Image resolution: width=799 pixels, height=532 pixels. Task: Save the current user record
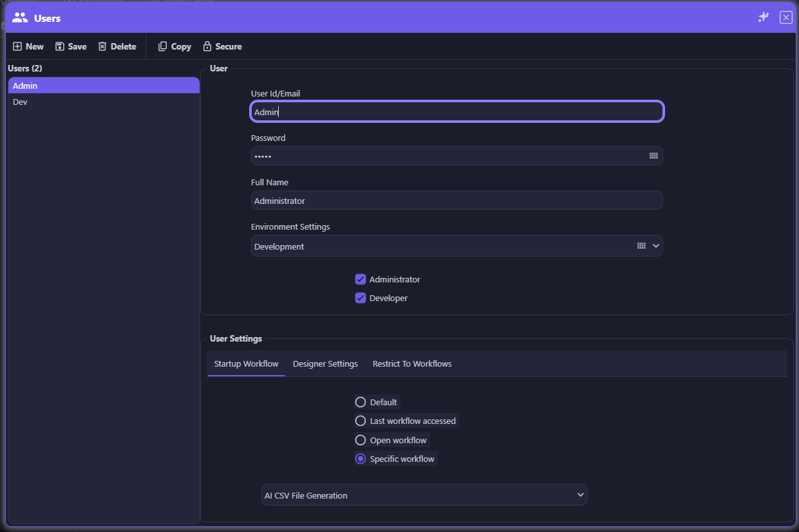pyautogui.click(x=71, y=46)
